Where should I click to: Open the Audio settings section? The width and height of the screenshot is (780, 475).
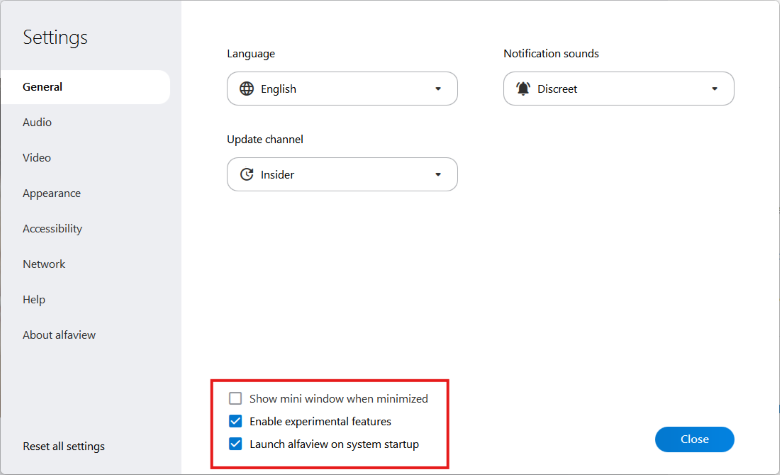pyautogui.click(x=38, y=122)
